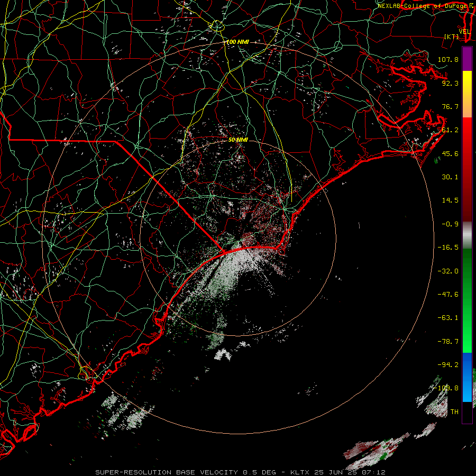The height and width of the screenshot is (476, 476).
Task: Click the [KT] units label
Action: (x=451, y=36)
